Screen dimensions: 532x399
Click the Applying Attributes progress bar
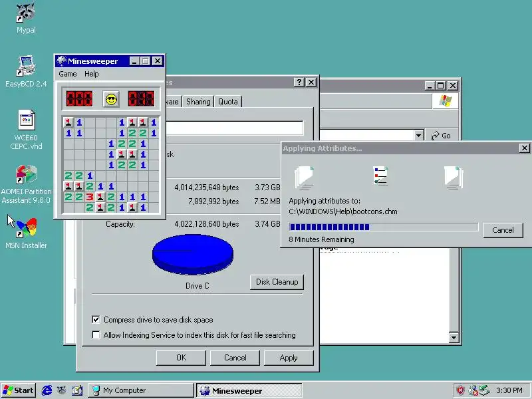point(384,227)
